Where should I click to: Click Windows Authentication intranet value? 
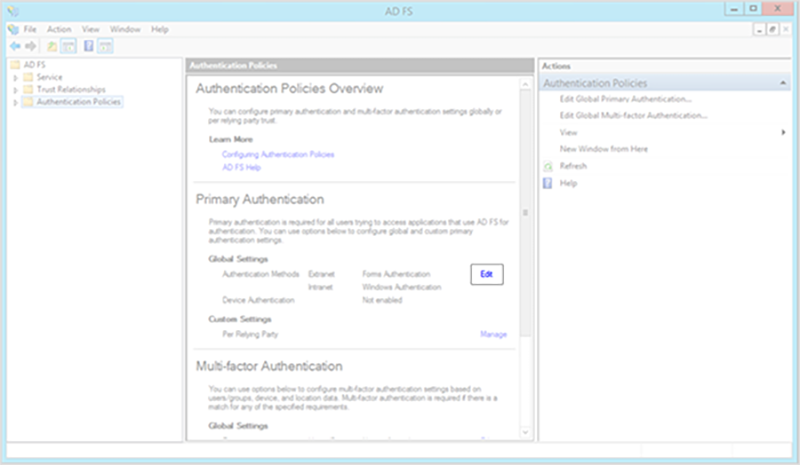point(402,287)
